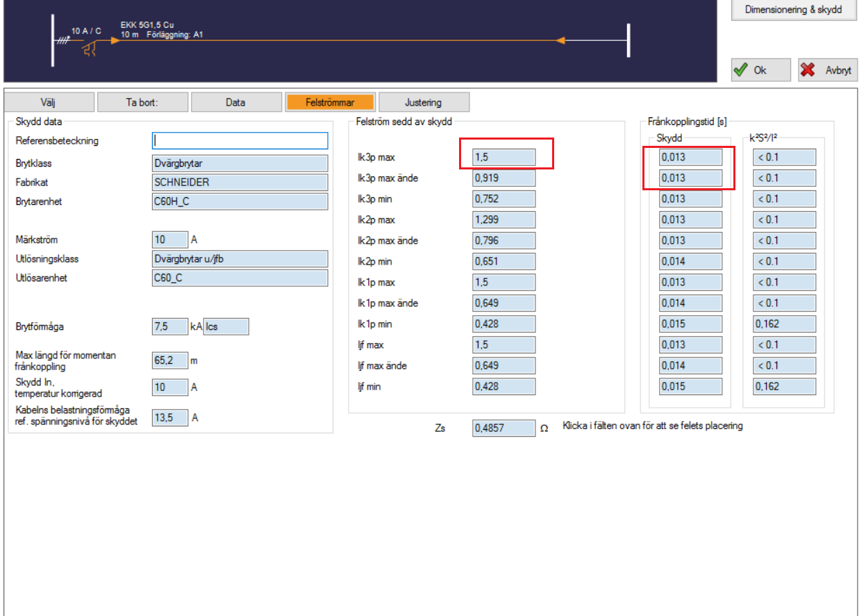This screenshot has height=616, width=866.
Task: Click the Ik2p max ände value 0,796
Action: click(503, 240)
